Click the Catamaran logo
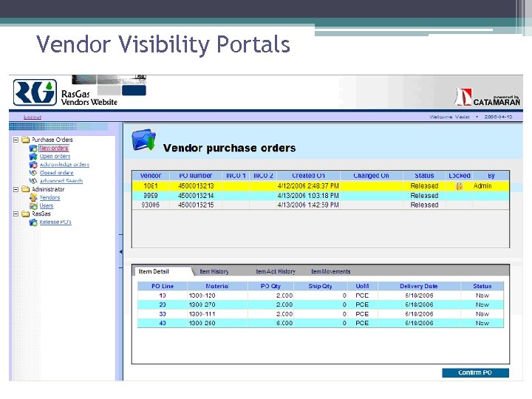The height and width of the screenshot is (399, 532). tap(487, 98)
